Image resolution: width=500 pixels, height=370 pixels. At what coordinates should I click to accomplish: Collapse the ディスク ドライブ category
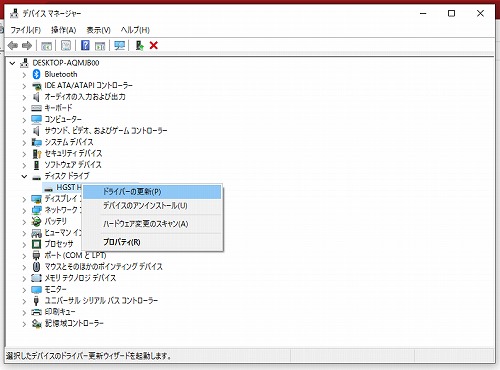24,176
